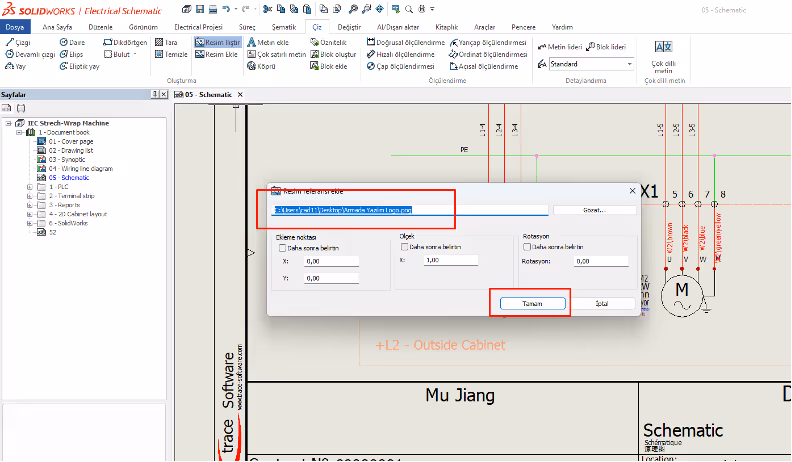Expand the 1 - PLC folder
The height and width of the screenshot is (462, 792).
click(30, 187)
